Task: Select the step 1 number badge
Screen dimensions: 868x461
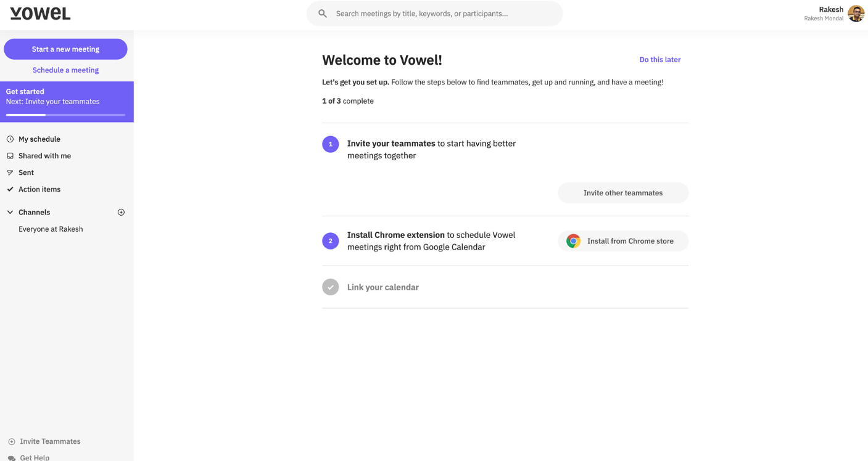Action: coord(331,144)
